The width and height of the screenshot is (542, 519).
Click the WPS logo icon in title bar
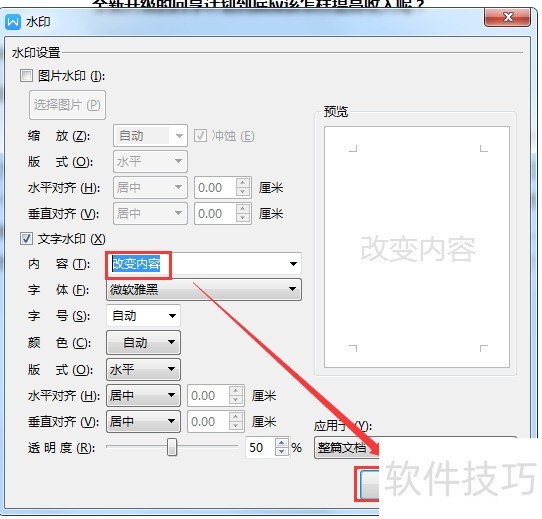(13, 22)
